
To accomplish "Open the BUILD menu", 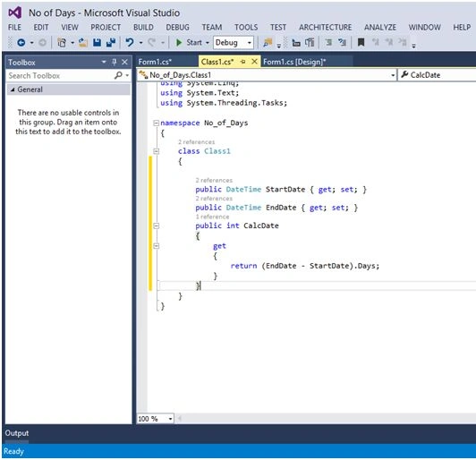I will (143, 28).
